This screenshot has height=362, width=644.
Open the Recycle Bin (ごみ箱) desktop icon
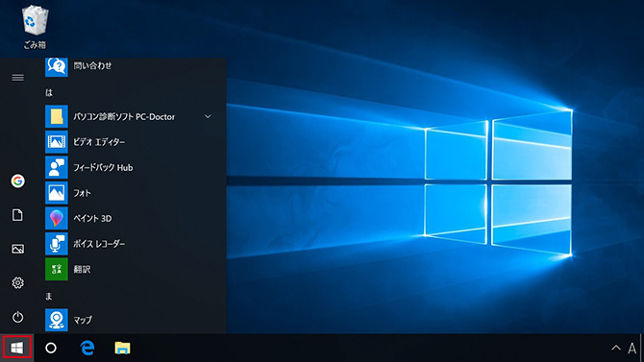35,27
